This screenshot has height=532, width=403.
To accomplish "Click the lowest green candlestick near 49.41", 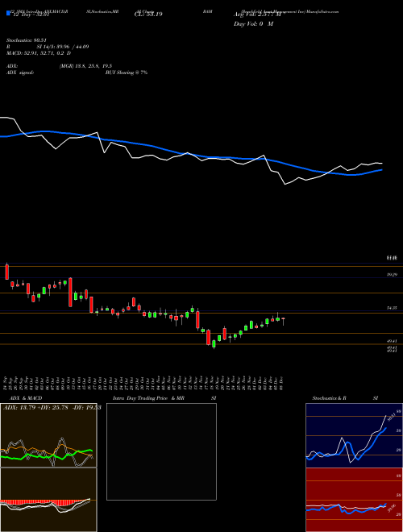I will 214,344.
